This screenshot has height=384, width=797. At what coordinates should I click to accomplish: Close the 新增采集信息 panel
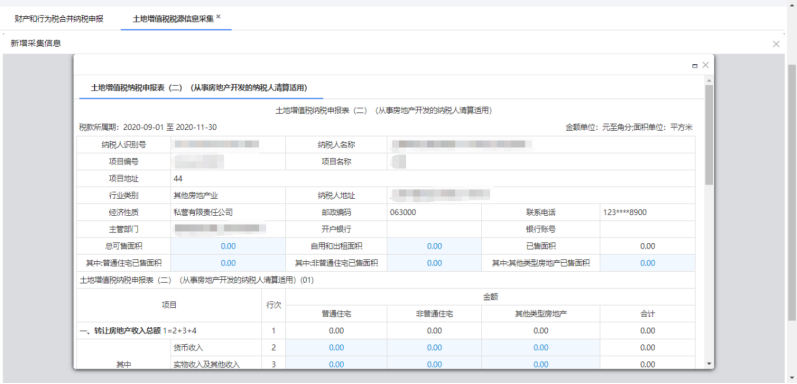coord(776,44)
